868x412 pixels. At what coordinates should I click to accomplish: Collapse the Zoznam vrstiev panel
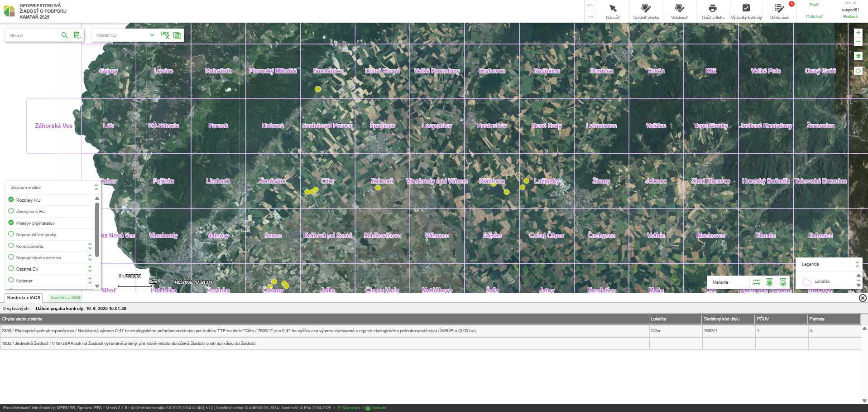[x=96, y=187]
